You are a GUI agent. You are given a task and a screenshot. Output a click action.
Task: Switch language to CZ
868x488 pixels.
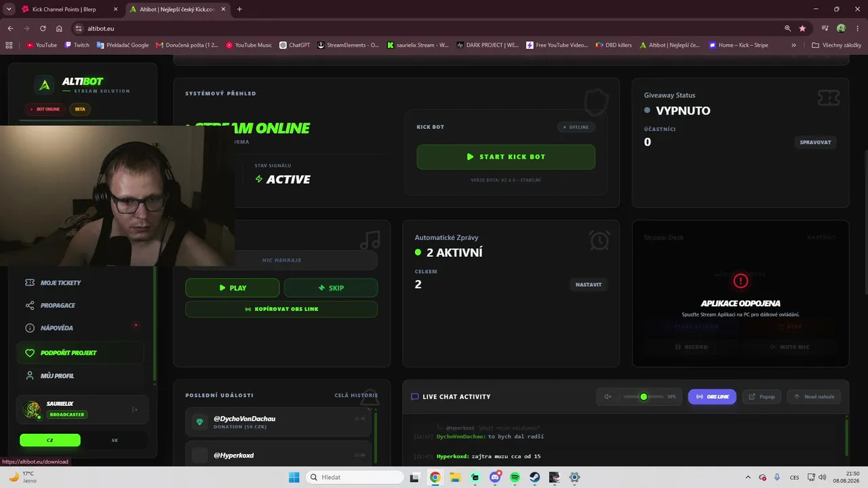click(x=50, y=441)
